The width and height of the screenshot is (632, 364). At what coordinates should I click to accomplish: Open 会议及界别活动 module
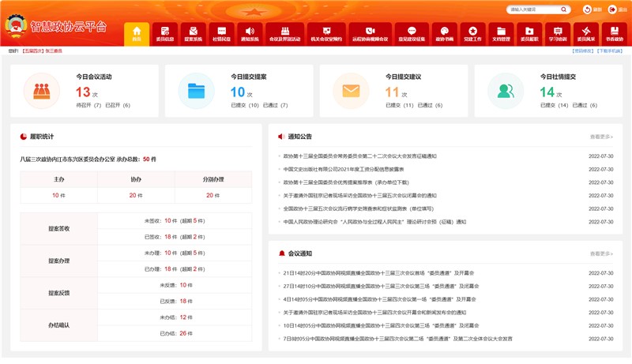[285, 34]
